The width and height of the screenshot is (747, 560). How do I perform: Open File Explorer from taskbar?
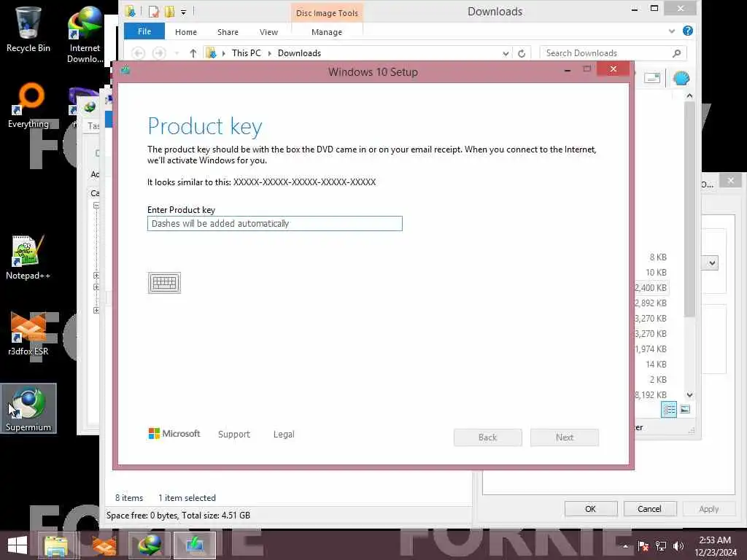point(56,545)
